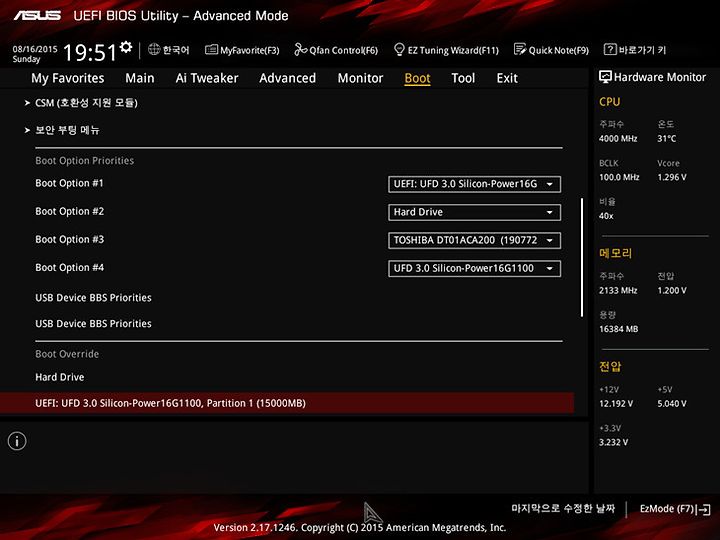Screen dimensions: 720x540
Task: Launch EZ Tuning Wizard(F11)
Action: click(446, 50)
